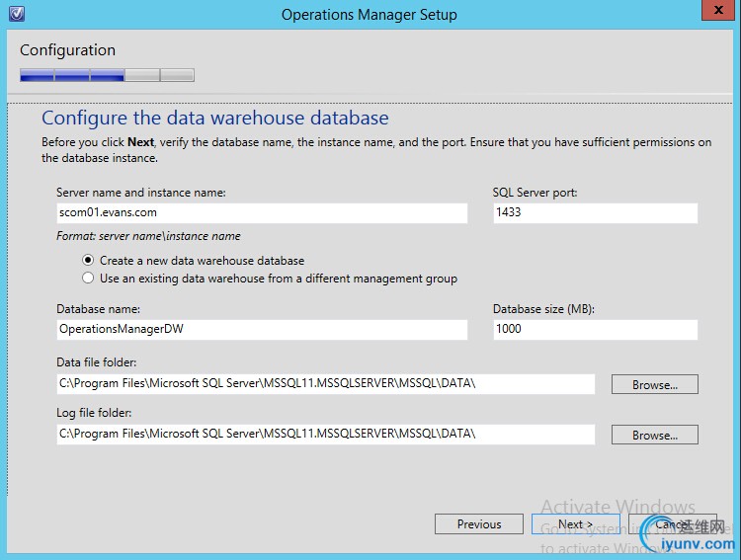Click the Data file folder path field
Image resolution: width=741 pixels, height=560 pixels.
[326, 384]
